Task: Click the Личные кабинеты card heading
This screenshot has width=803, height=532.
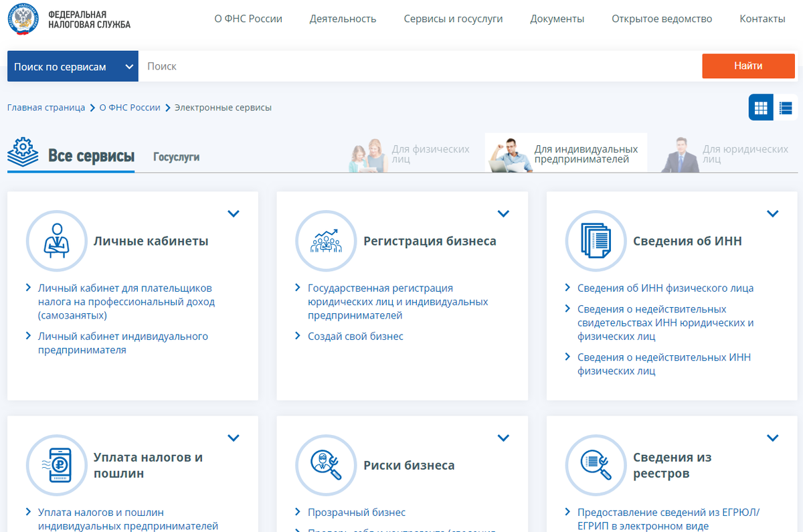Action: pos(151,241)
